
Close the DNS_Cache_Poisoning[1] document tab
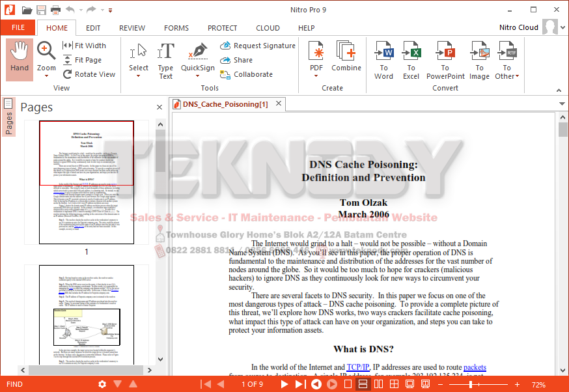[x=279, y=104]
